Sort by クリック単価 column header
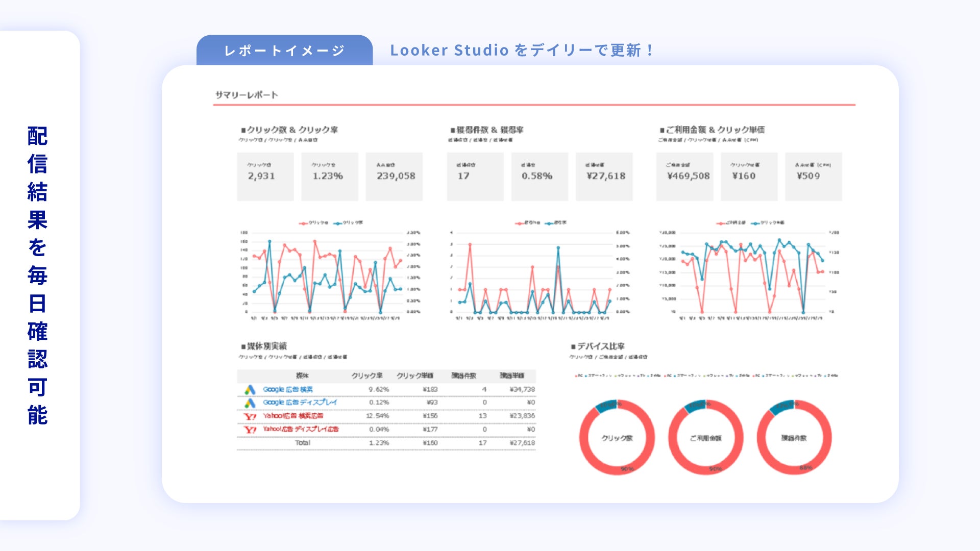 pos(414,375)
